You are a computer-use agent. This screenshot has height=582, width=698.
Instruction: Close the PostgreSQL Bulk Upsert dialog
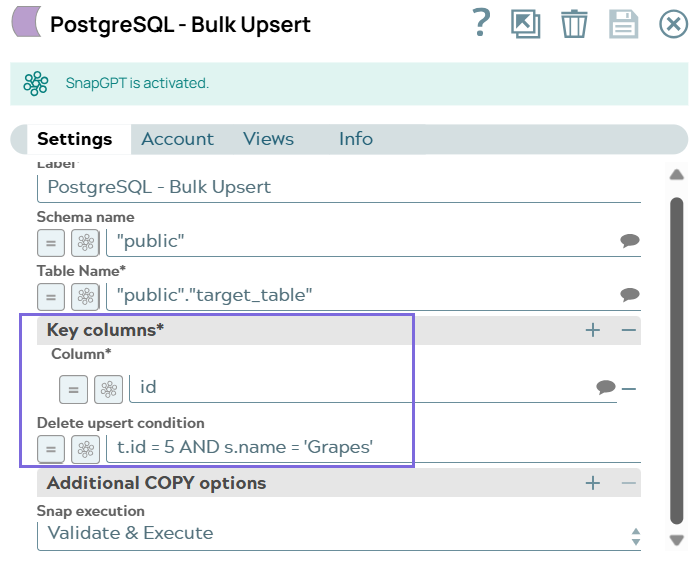click(674, 24)
